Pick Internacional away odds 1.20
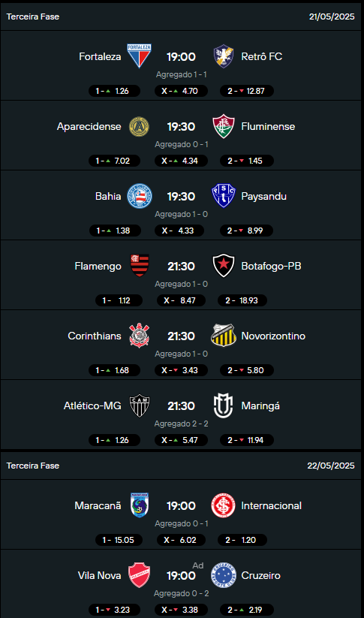 pos(242,540)
